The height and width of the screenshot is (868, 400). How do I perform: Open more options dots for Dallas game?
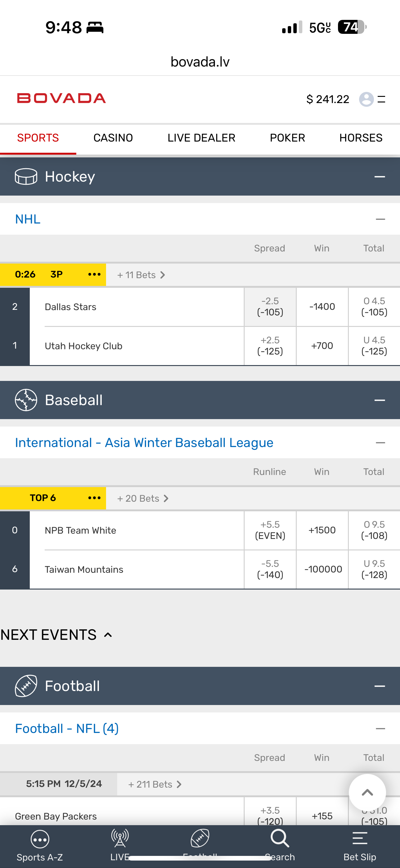point(94,275)
